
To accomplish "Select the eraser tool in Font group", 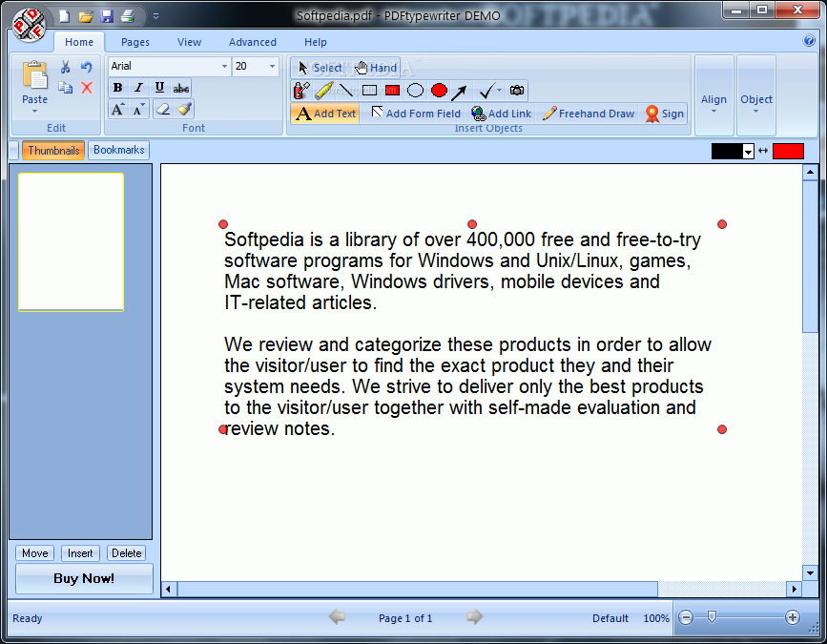I will pos(163,109).
